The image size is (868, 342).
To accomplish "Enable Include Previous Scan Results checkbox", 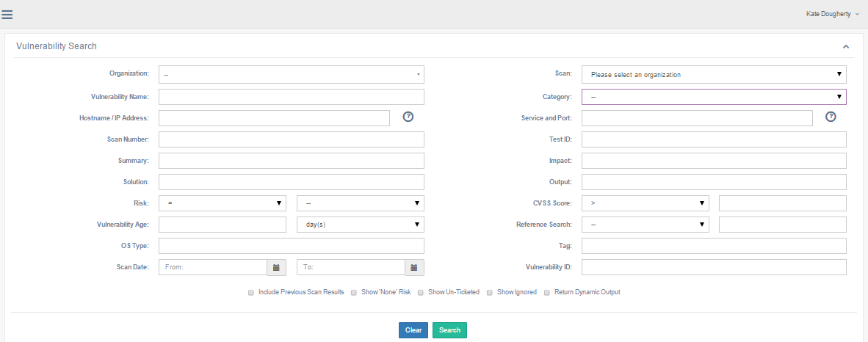I will [251, 292].
